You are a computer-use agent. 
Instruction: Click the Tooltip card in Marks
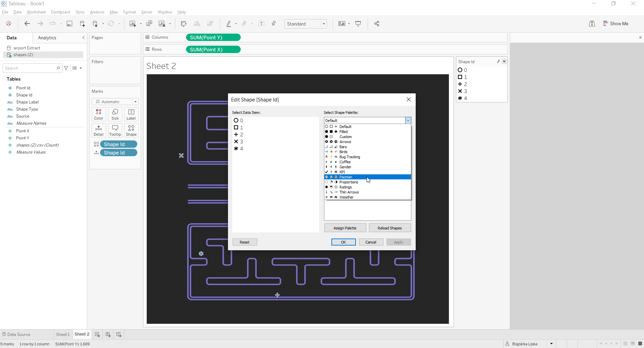click(x=115, y=130)
